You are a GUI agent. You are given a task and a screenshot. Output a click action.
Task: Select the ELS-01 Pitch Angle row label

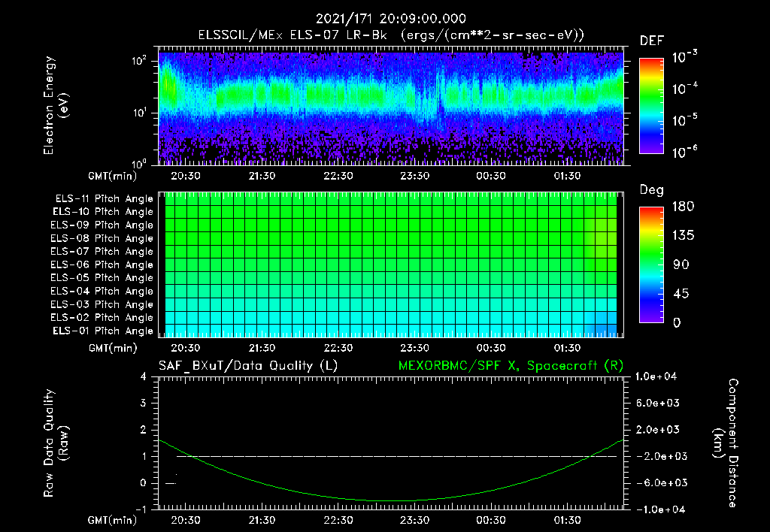pos(102,331)
